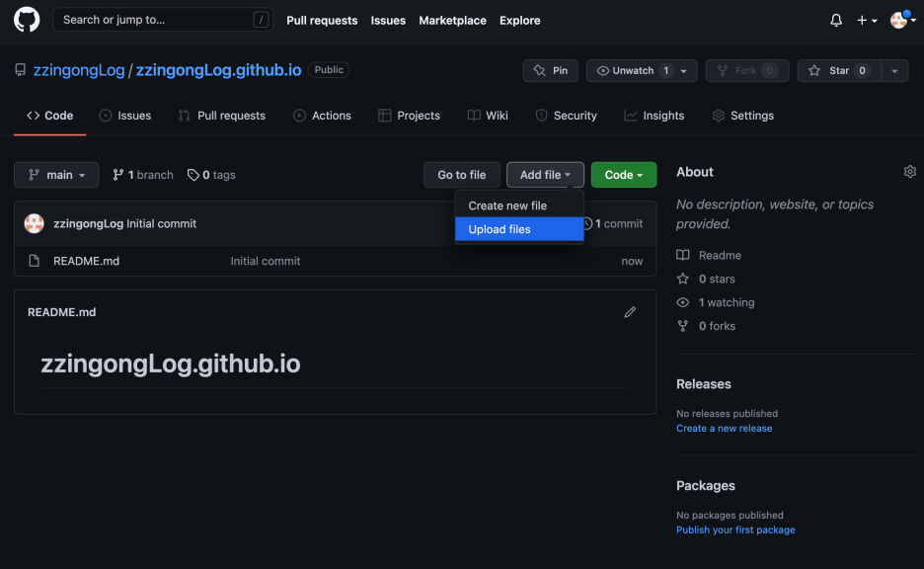The width and height of the screenshot is (924, 569).
Task: Switch to the Insights tab
Action: click(x=654, y=116)
